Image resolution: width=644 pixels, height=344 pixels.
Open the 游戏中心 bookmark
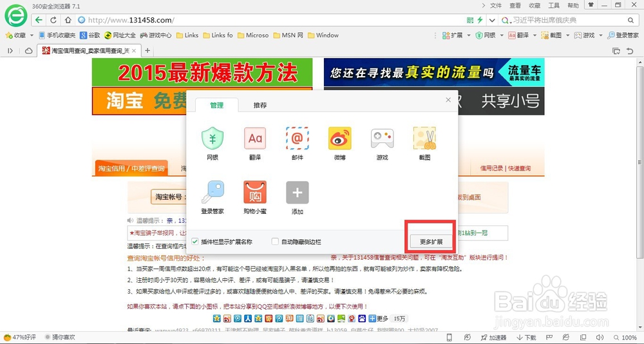click(156, 35)
